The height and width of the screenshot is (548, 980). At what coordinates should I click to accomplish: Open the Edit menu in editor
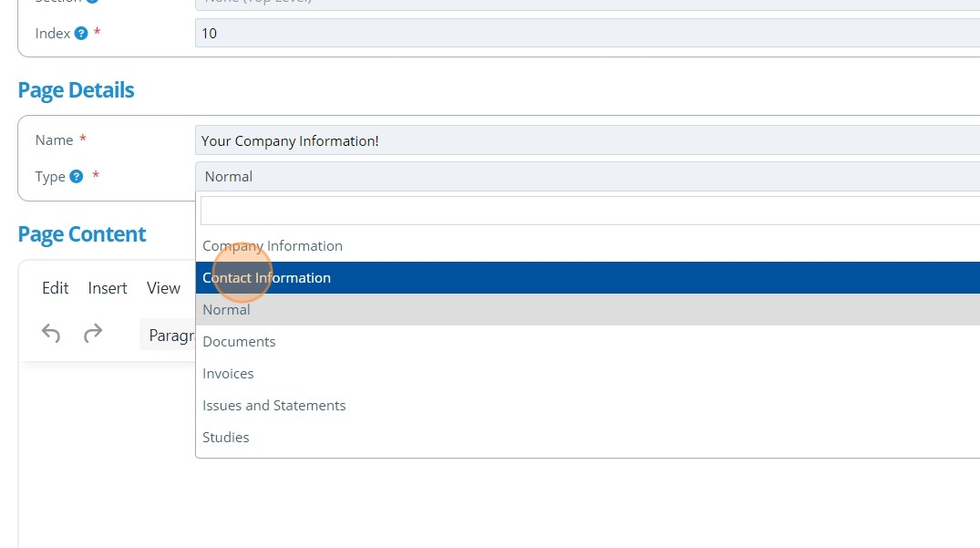(x=55, y=288)
